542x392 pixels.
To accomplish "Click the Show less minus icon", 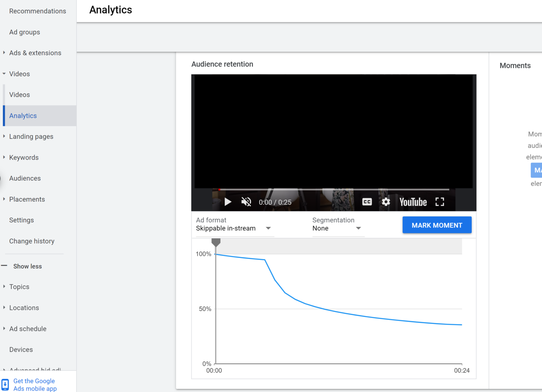I will pyautogui.click(x=4, y=266).
